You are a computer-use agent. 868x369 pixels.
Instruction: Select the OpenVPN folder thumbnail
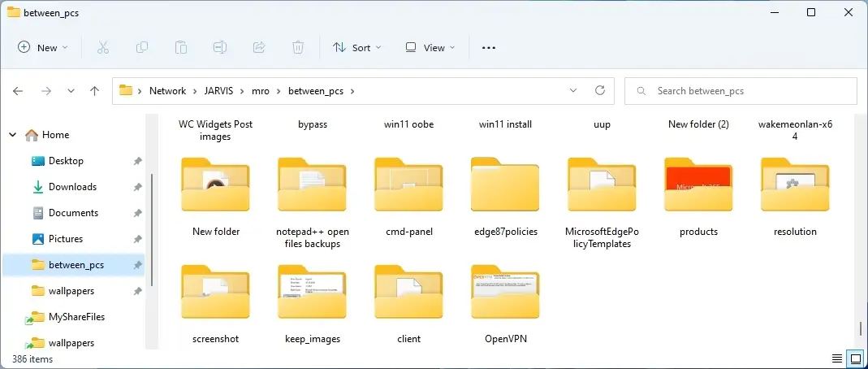point(505,293)
